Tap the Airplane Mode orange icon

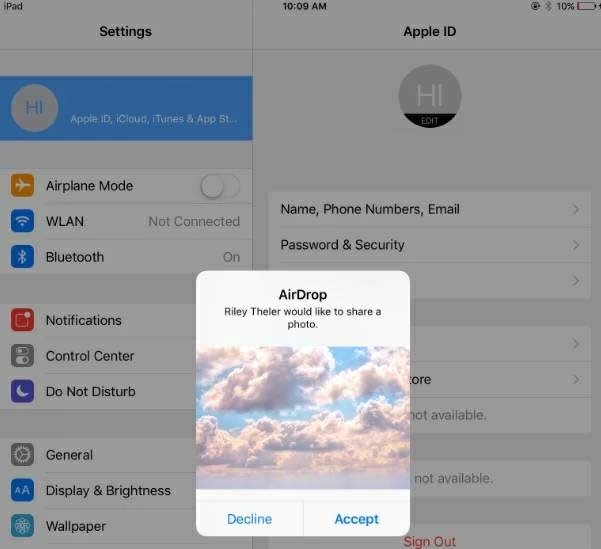22,186
